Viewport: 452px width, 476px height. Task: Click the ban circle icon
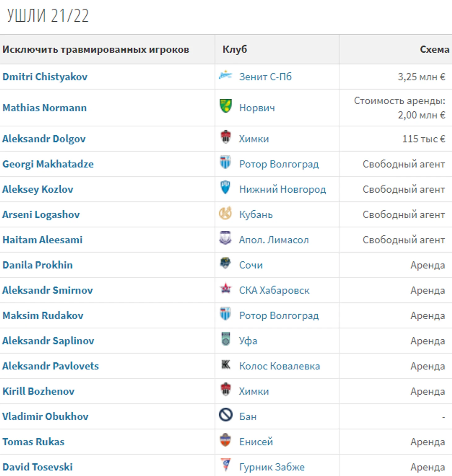click(x=226, y=415)
